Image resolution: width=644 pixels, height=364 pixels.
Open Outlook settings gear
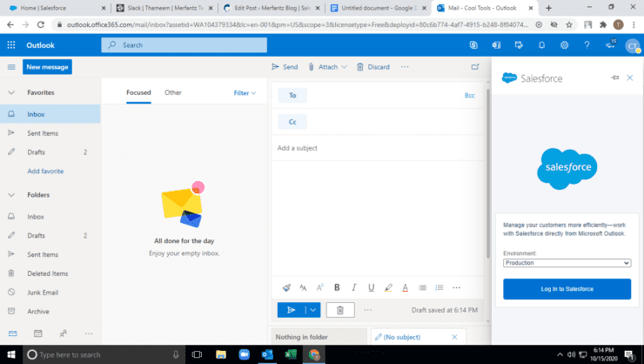(x=564, y=44)
